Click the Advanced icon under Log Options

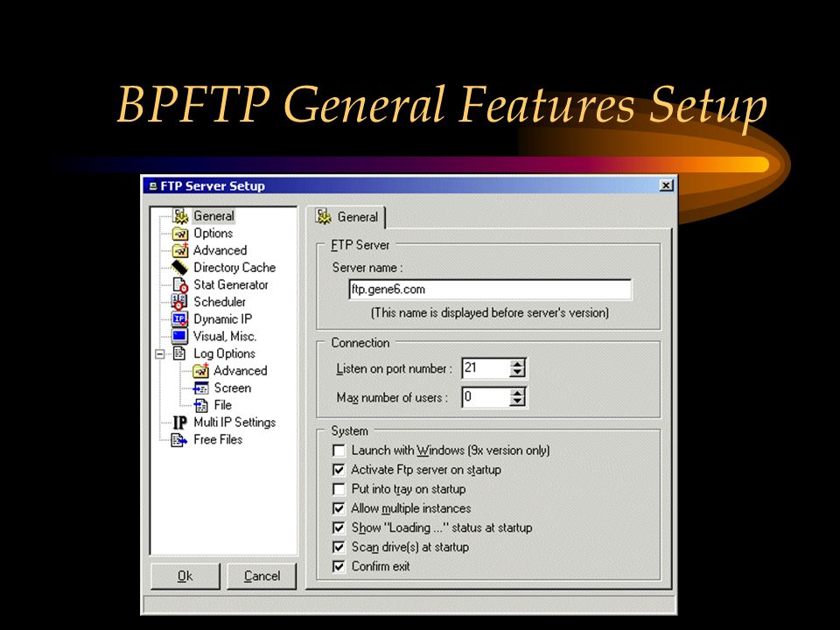click(x=200, y=370)
